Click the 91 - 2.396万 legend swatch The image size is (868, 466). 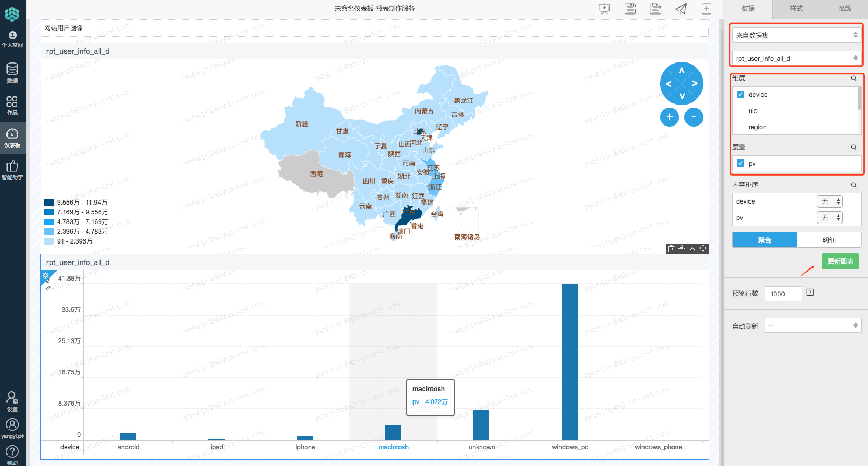(49, 241)
